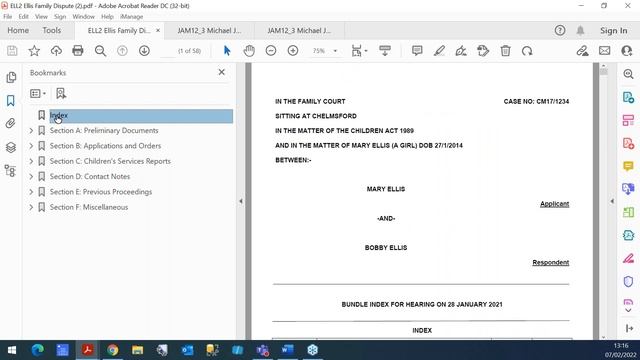This screenshot has height=360, width=640.
Task: Click the Save file icon
Action: pyautogui.click(x=12, y=51)
